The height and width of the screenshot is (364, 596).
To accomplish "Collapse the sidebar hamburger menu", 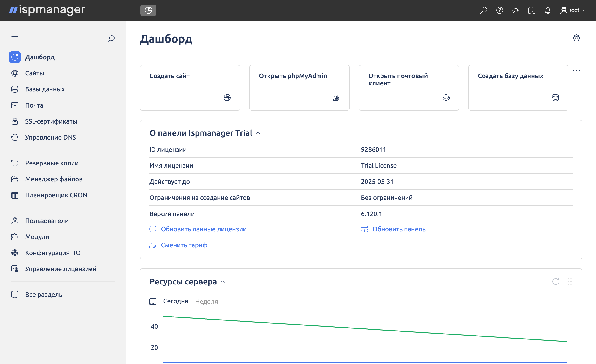I will (15, 39).
